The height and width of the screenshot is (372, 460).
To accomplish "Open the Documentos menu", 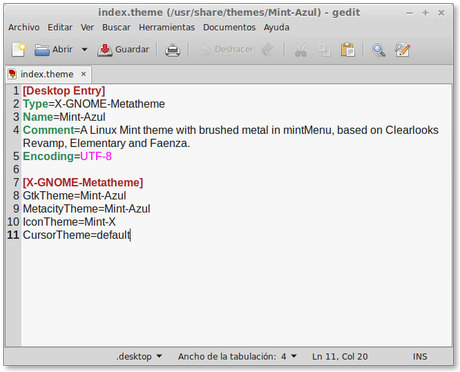I will click(x=229, y=27).
